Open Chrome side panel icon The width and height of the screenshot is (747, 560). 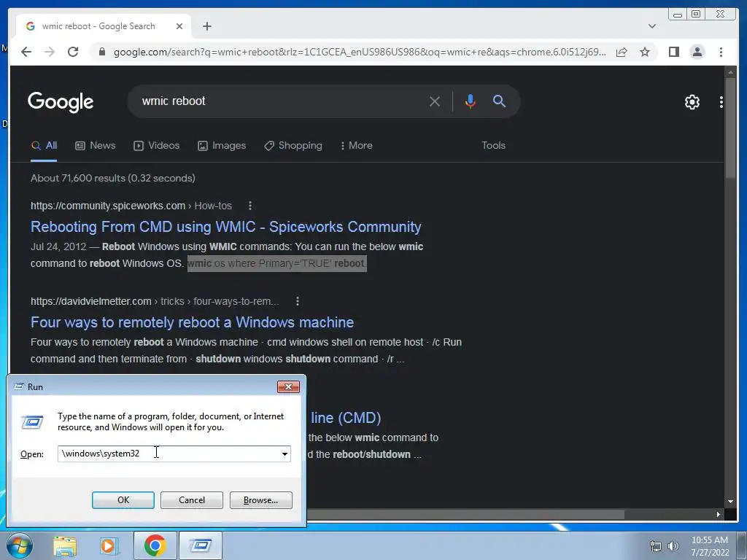coord(673,52)
